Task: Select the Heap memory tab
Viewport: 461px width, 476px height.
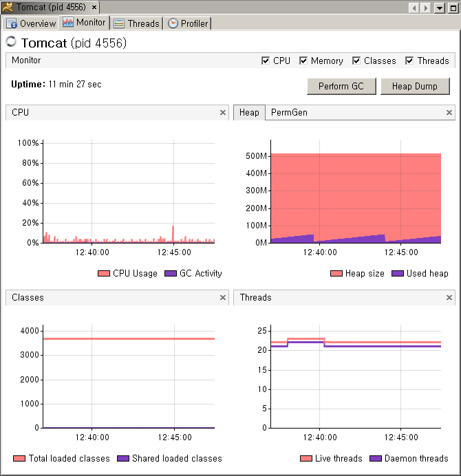Action: tap(249, 112)
